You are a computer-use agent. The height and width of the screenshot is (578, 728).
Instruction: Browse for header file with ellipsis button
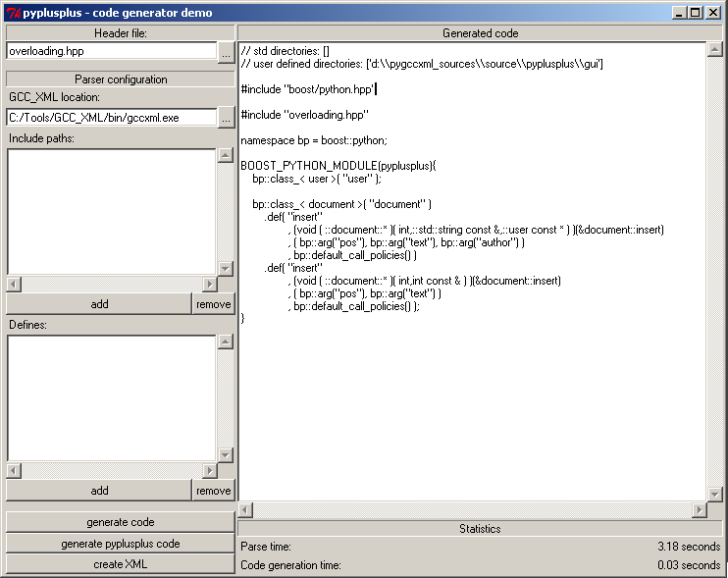pyautogui.click(x=226, y=52)
